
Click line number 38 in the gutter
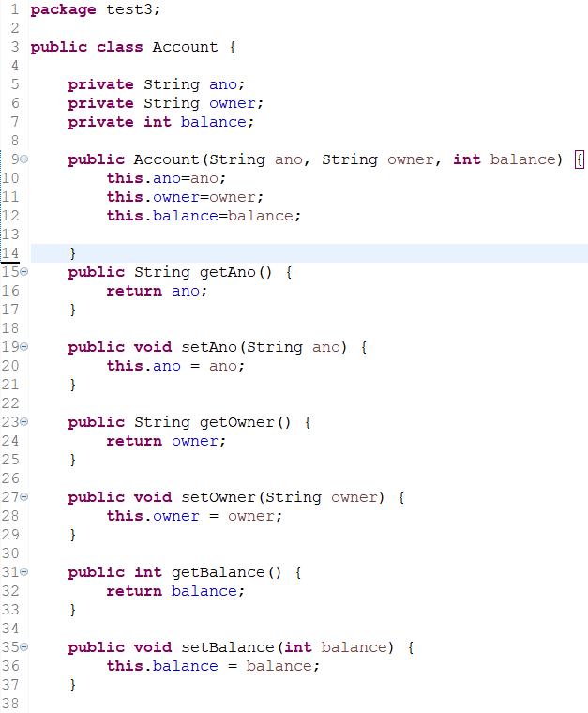pos(10,704)
